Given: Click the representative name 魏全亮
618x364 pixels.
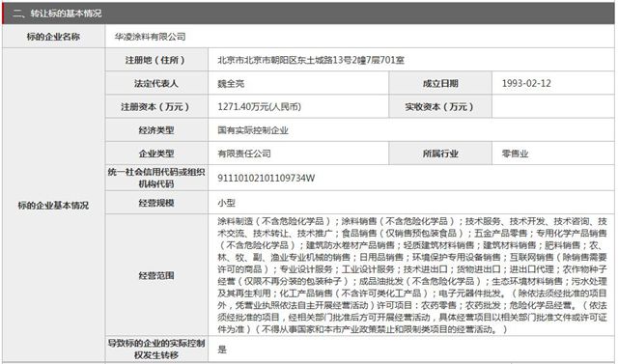Looking at the screenshot, I should (x=231, y=83).
